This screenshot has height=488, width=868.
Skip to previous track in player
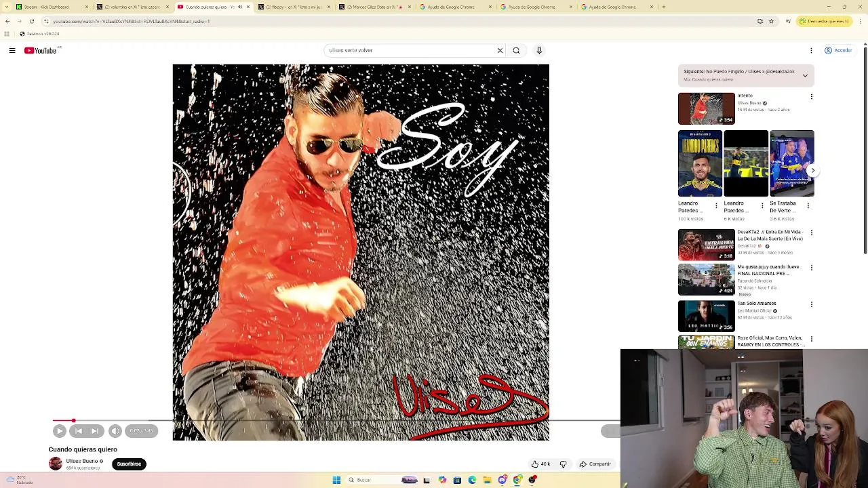click(79, 431)
